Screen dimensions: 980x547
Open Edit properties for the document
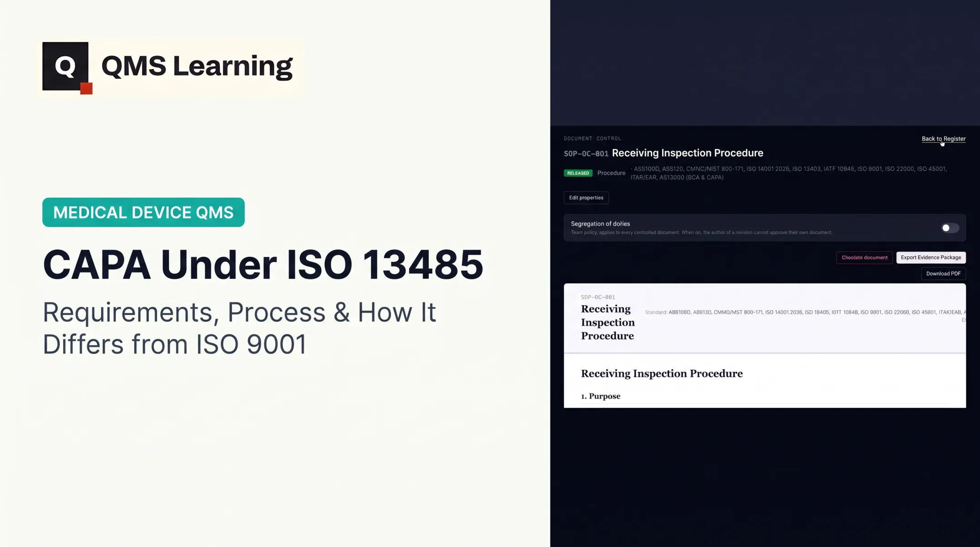point(586,198)
